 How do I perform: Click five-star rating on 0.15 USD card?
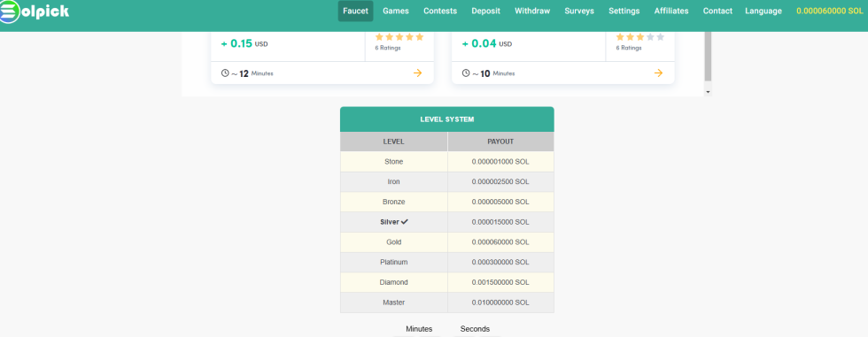(x=399, y=37)
